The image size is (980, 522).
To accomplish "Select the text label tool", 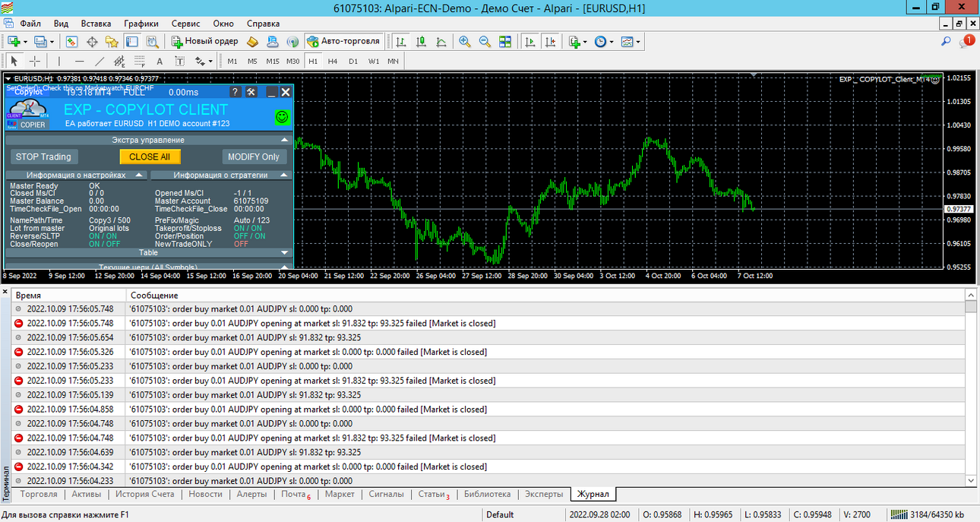I will (180, 61).
